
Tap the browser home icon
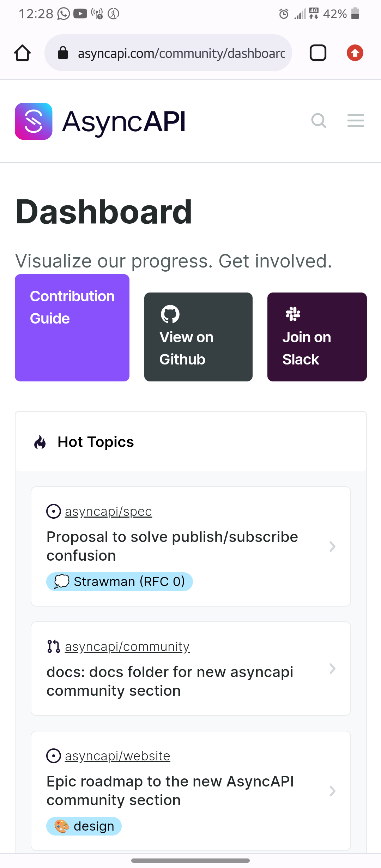(x=22, y=53)
